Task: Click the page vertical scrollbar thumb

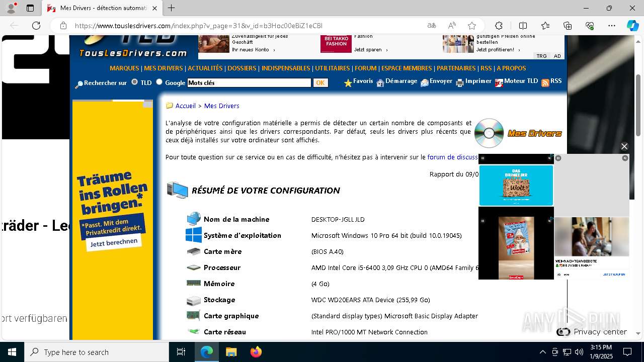Action: [638, 105]
